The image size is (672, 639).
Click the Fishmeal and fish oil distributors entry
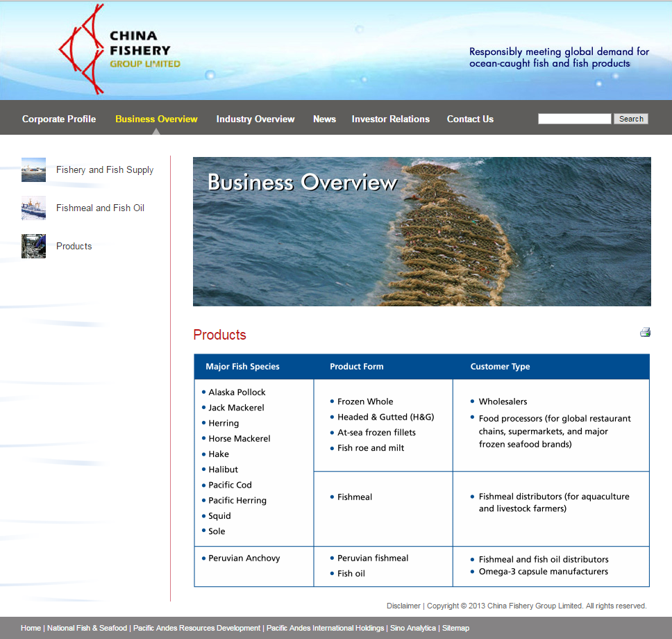tap(544, 559)
